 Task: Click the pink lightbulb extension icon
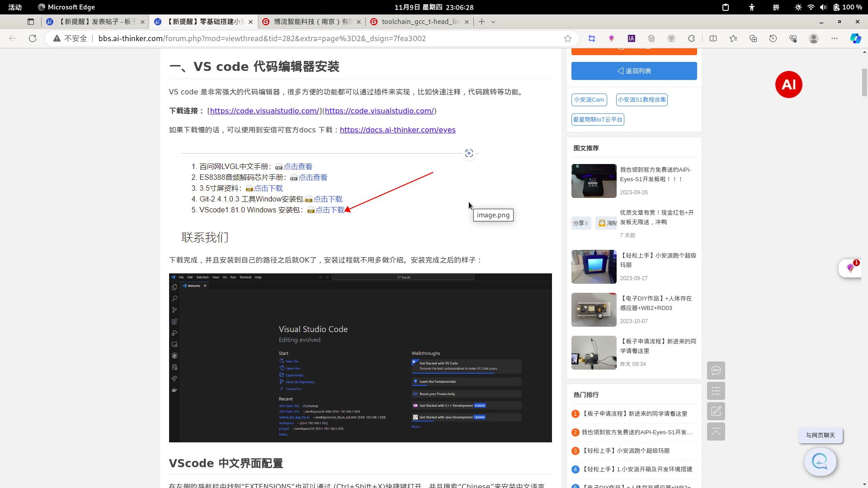[x=612, y=38]
